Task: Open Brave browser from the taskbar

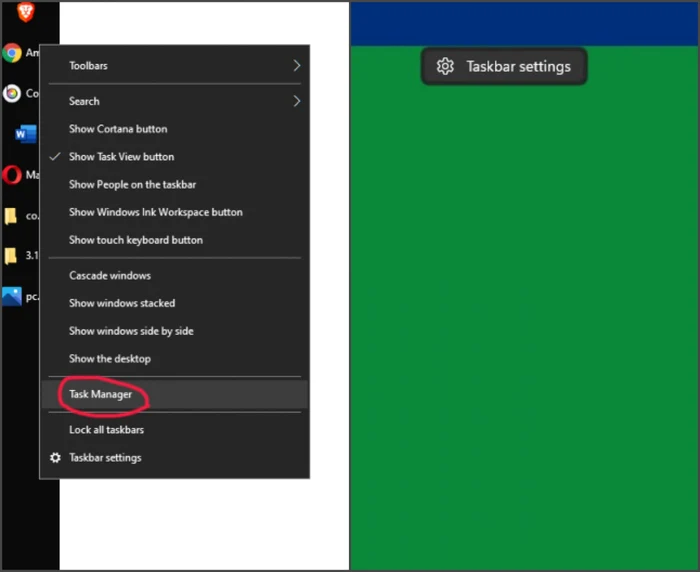Action: [25, 12]
